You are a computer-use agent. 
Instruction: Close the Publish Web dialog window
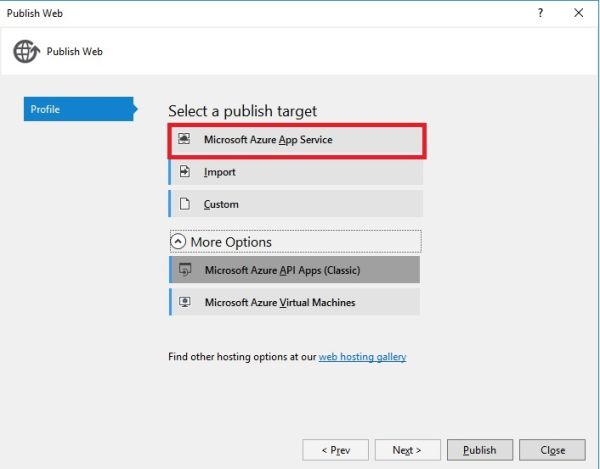579,13
